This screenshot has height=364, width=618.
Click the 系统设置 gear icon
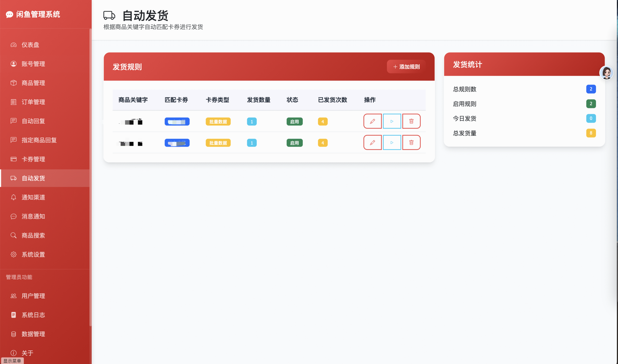click(x=14, y=254)
